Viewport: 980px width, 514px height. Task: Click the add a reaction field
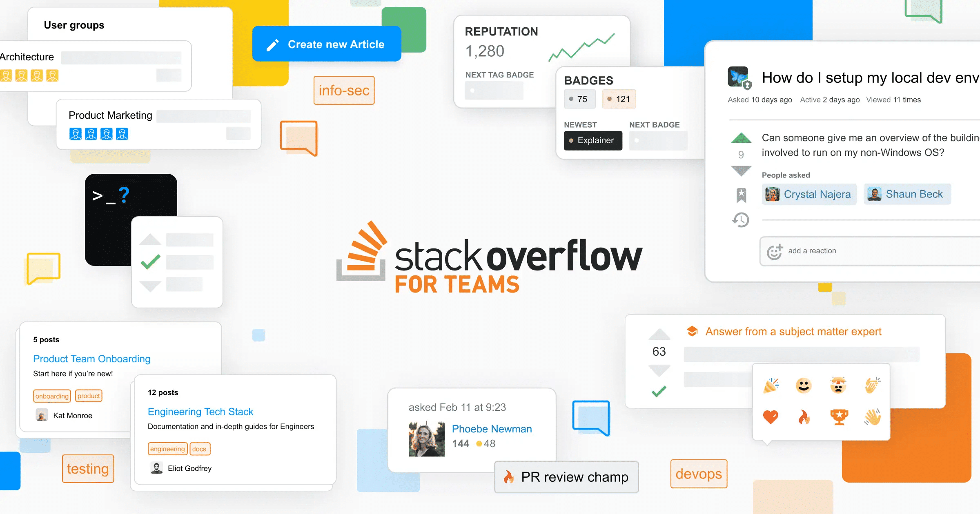pos(870,251)
